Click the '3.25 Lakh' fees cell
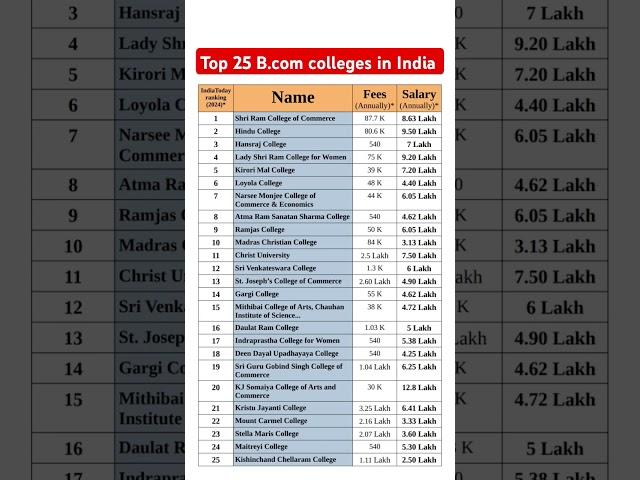The image size is (640, 480). (374, 408)
